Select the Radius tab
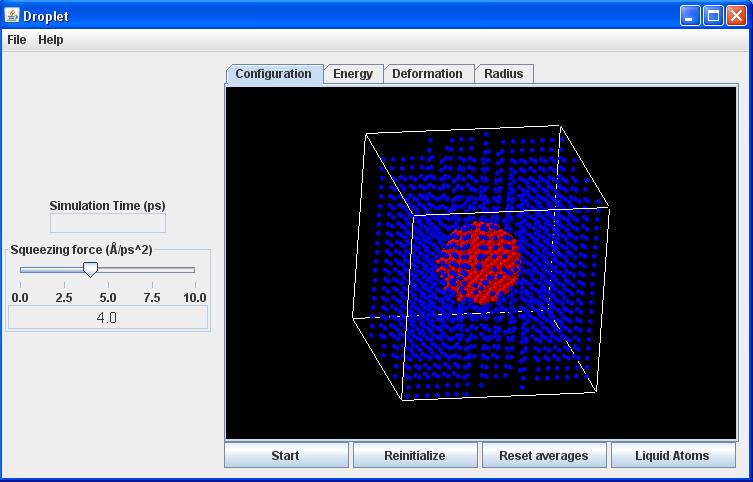This screenshot has width=753, height=482. tap(503, 74)
